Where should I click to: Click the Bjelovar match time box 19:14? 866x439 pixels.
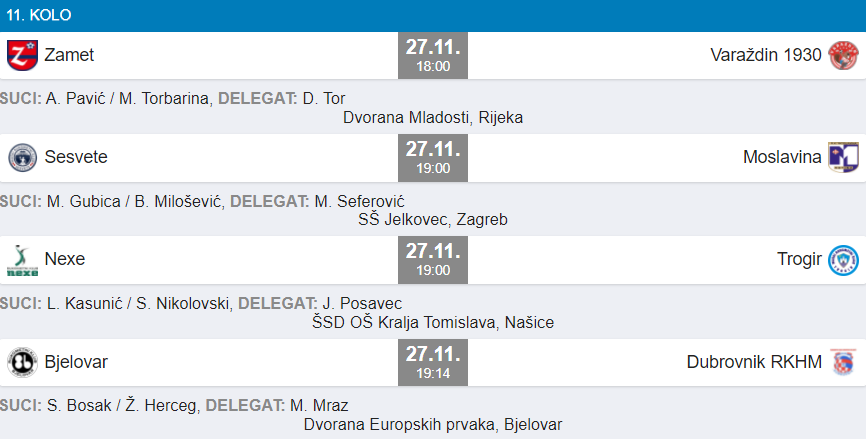[x=433, y=363]
